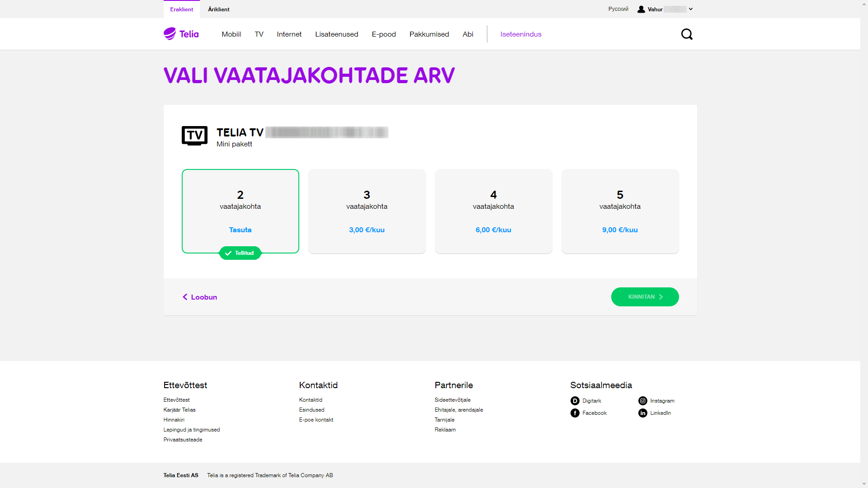Open Karjäär Telias link

pyautogui.click(x=179, y=410)
